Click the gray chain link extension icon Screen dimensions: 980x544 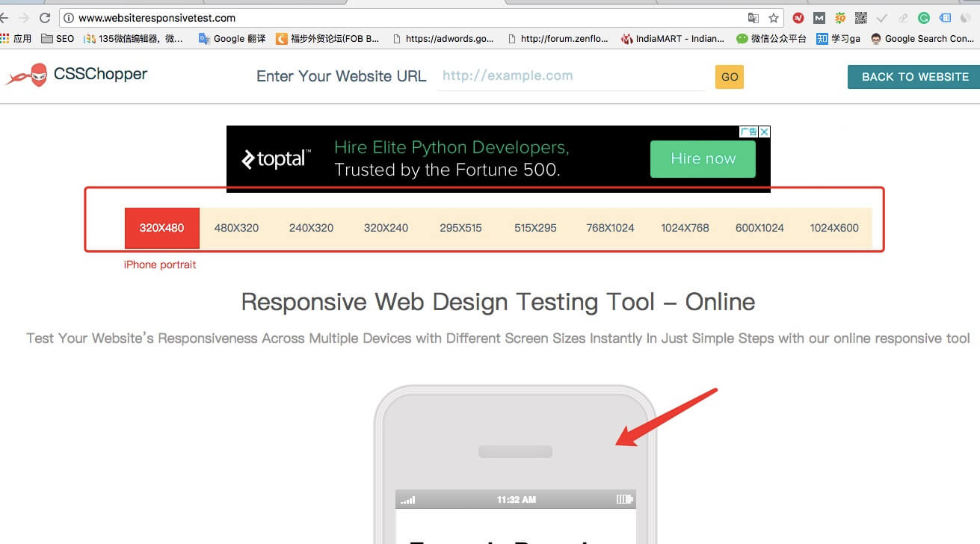tap(903, 18)
